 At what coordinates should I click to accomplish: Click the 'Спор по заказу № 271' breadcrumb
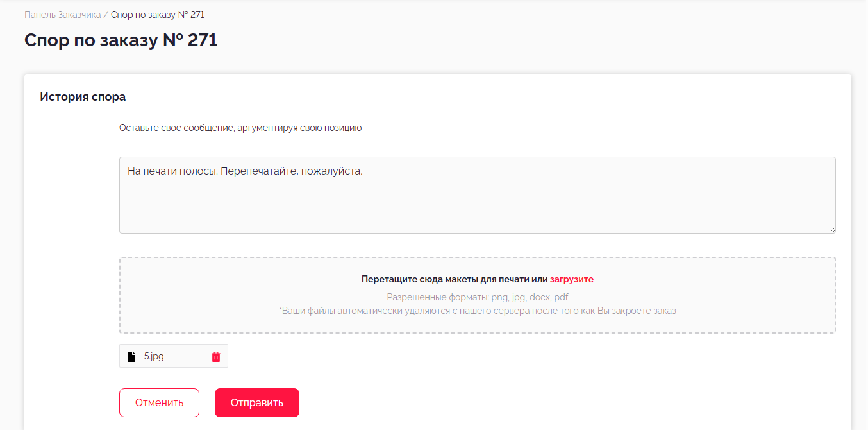coord(158,15)
